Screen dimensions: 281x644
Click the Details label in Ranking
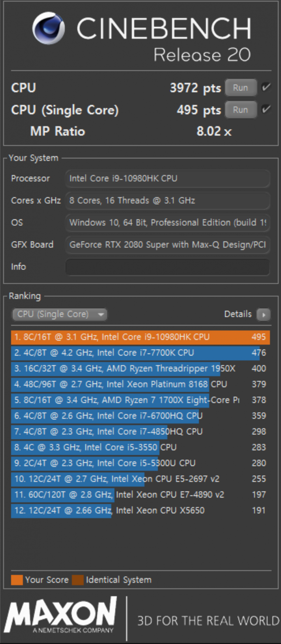(238, 314)
